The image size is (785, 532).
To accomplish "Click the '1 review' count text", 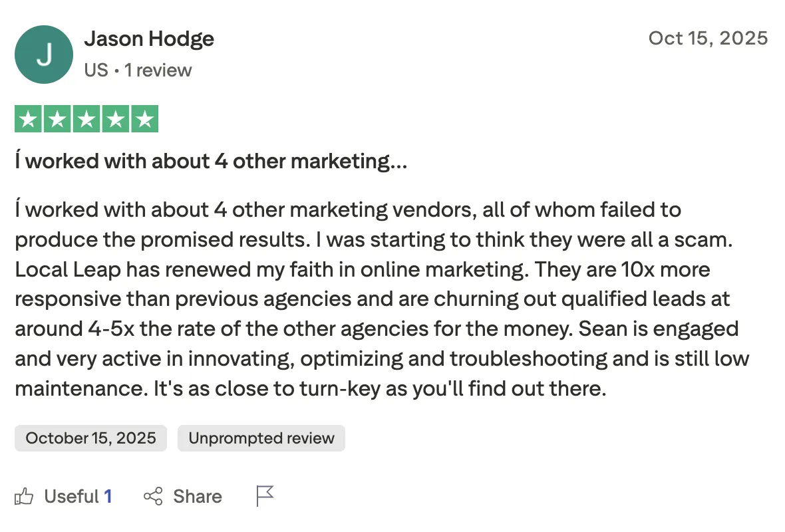I will [x=158, y=70].
